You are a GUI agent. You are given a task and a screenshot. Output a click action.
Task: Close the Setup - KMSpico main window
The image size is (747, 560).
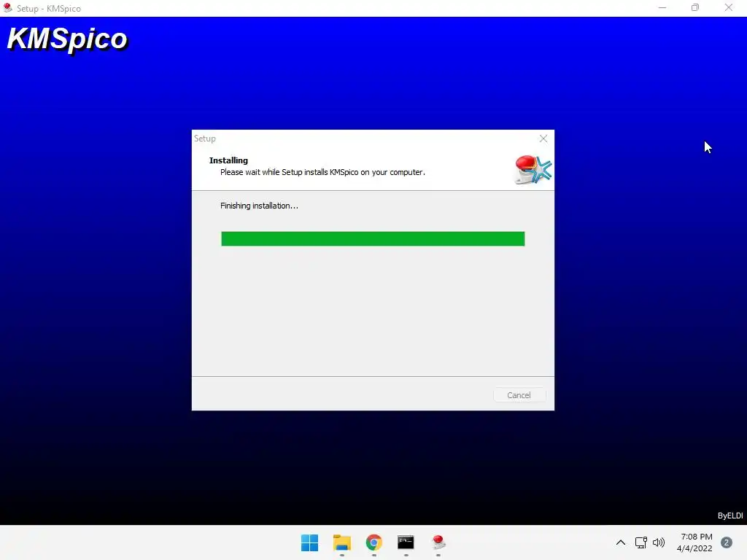click(729, 8)
